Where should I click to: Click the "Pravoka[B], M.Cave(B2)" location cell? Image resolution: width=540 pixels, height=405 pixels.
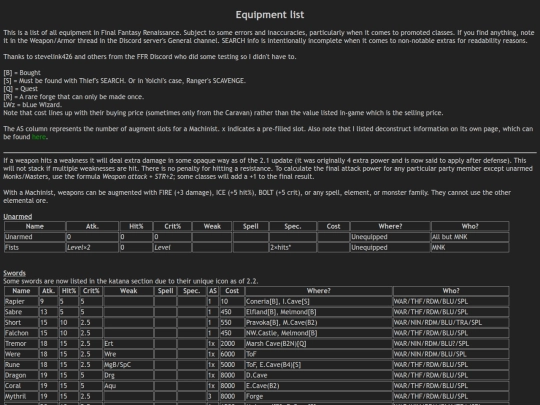click(x=319, y=323)
